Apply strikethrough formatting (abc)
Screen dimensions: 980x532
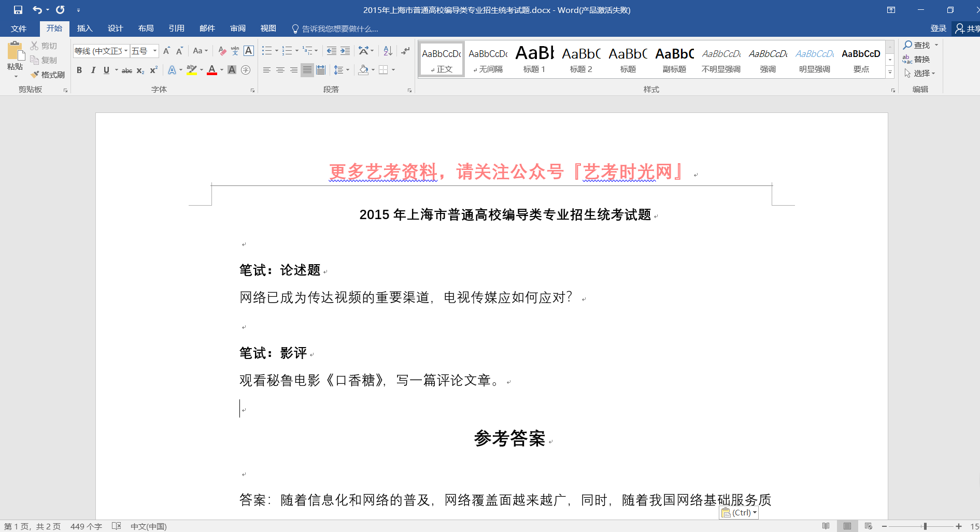(x=126, y=70)
